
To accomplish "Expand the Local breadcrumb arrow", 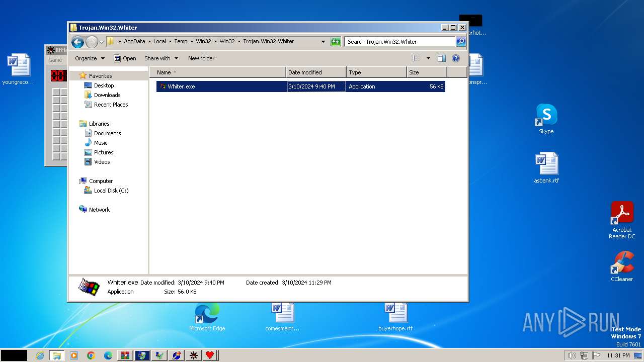I will [170, 42].
